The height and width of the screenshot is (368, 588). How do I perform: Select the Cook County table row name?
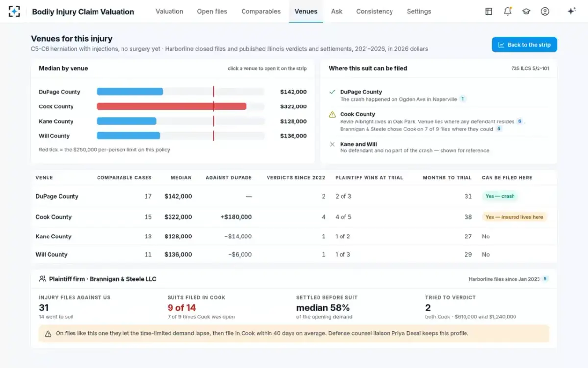coord(53,217)
